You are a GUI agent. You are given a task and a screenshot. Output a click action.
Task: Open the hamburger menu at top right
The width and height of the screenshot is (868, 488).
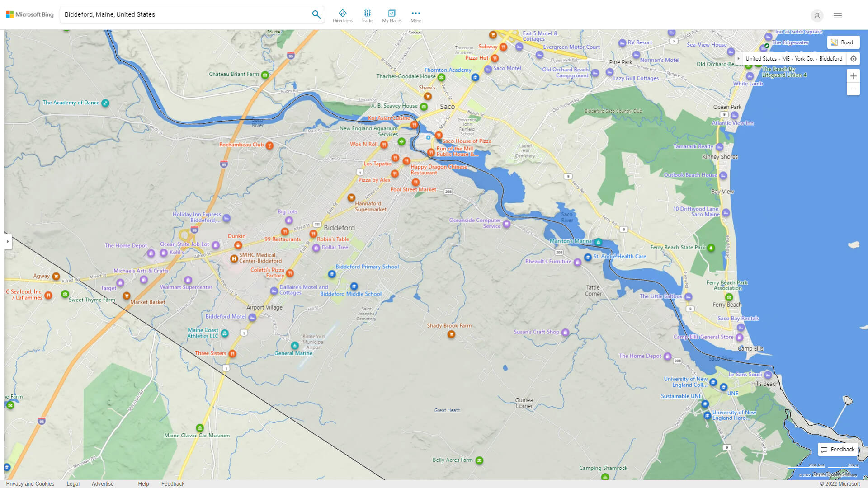click(837, 15)
